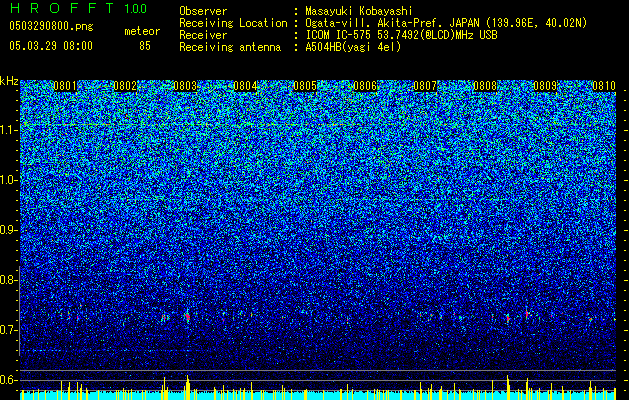Click the A504HB(yagi 4el) antenna text
This screenshot has width=629, height=400.
[353, 47]
